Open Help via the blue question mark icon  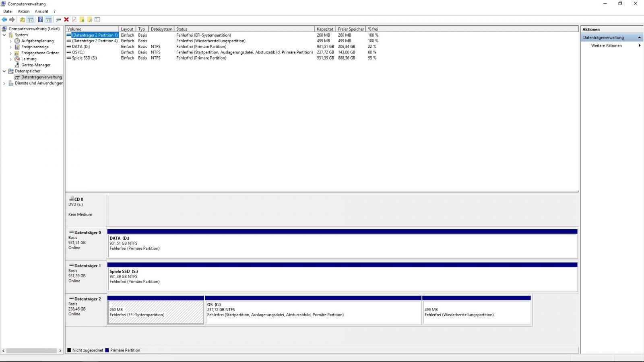click(x=40, y=19)
